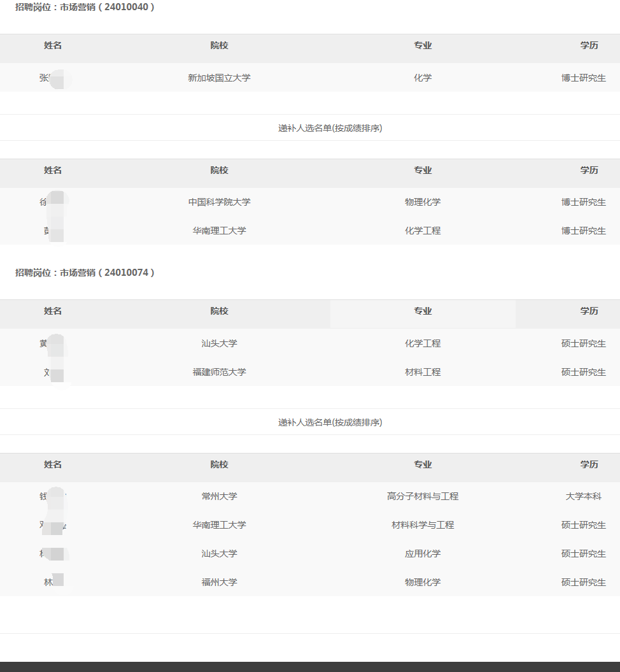Click the 福建师范大学 school cell

(x=219, y=372)
